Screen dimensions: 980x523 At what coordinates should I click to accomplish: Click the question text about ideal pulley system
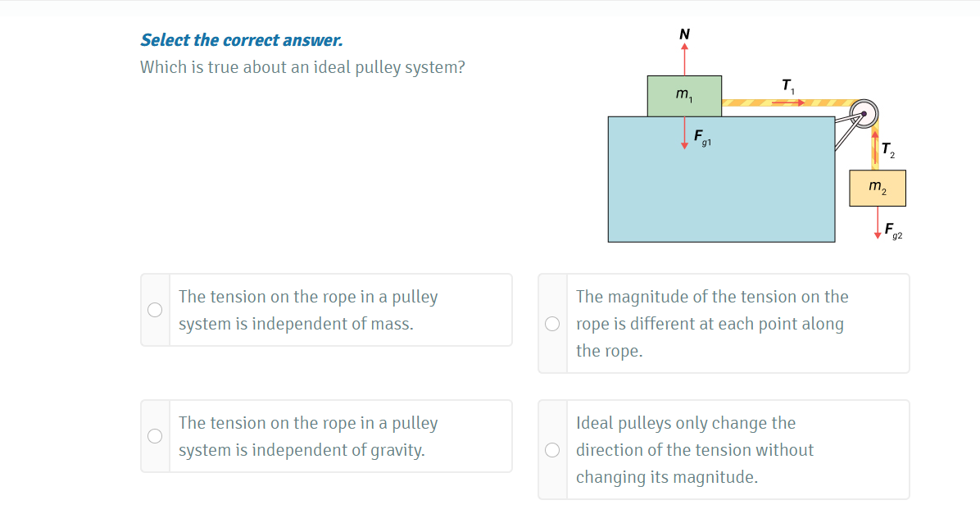302,67
